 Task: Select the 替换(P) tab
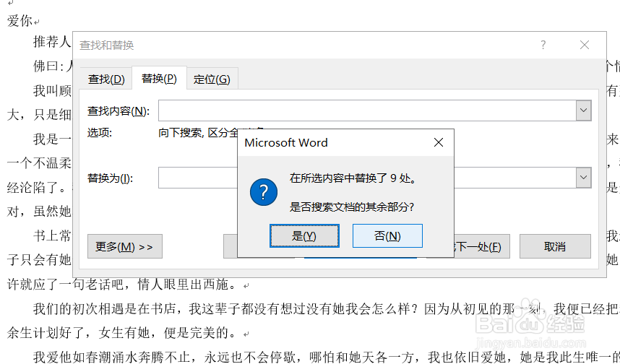coord(159,78)
